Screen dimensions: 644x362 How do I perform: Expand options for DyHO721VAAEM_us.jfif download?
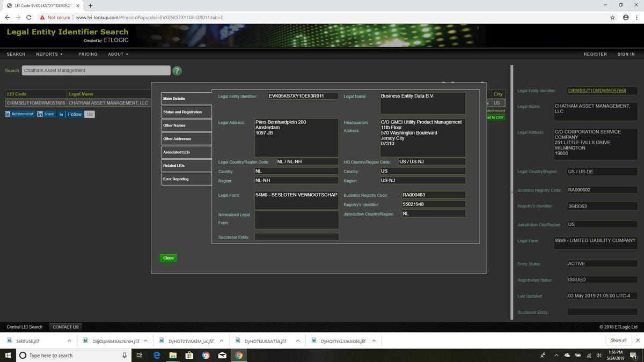[221, 341]
